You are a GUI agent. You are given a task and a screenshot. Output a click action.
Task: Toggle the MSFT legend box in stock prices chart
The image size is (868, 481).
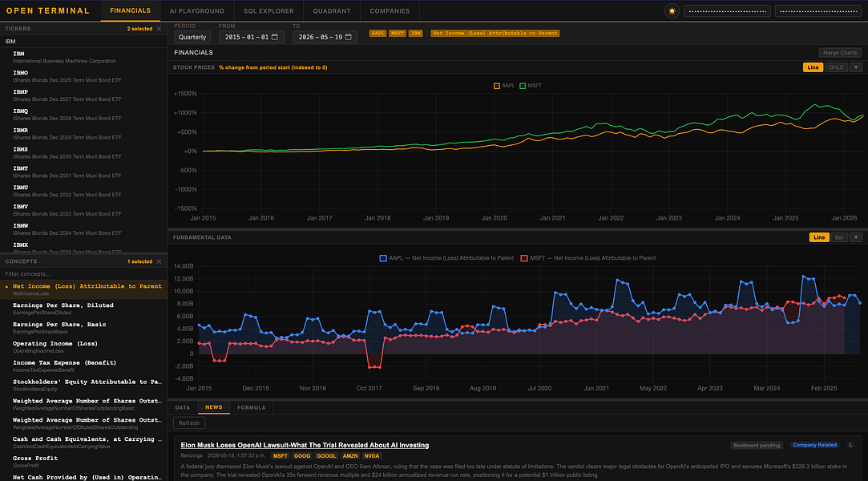(523, 86)
